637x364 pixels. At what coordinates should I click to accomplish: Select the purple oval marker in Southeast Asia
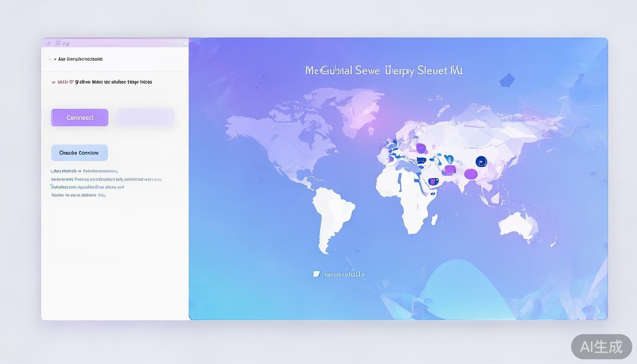[471, 174]
